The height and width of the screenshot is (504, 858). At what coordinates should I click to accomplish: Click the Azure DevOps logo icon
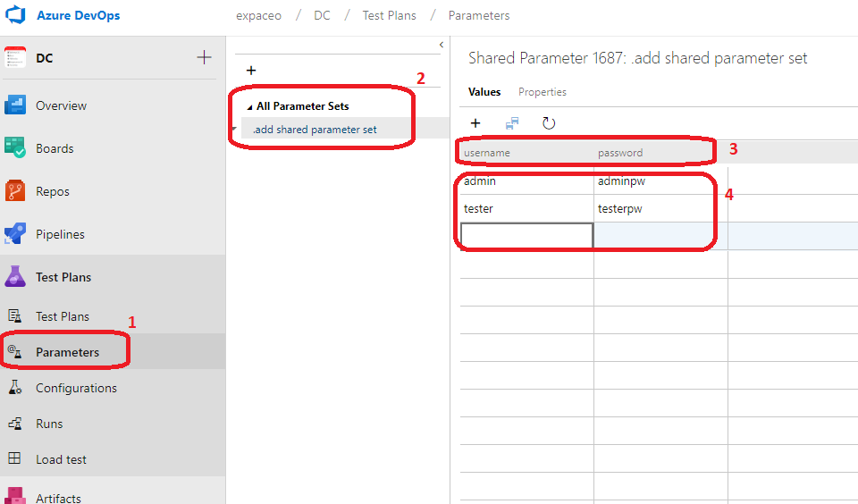coord(15,15)
